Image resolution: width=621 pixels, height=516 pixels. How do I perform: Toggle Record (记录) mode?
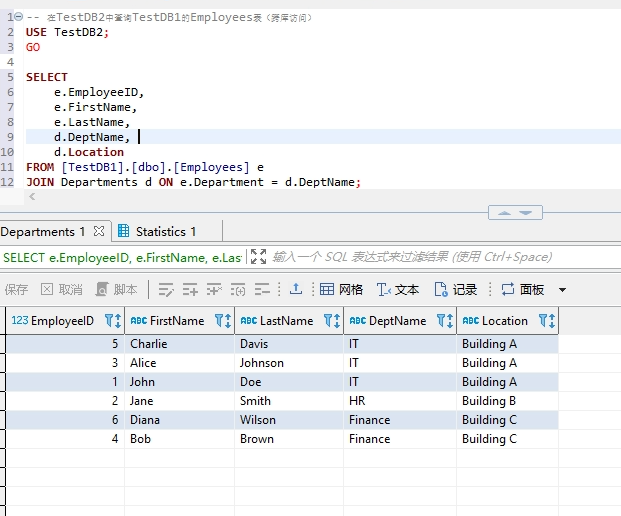click(x=455, y=289)
